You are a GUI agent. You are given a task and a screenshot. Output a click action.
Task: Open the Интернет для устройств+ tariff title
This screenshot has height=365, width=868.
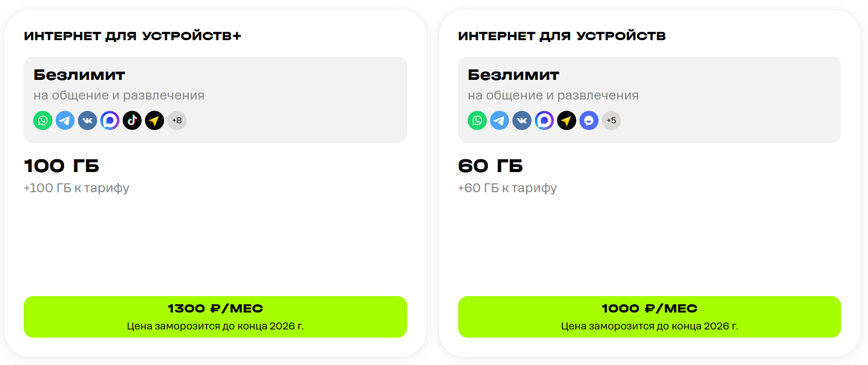click(x=133, y=36)
